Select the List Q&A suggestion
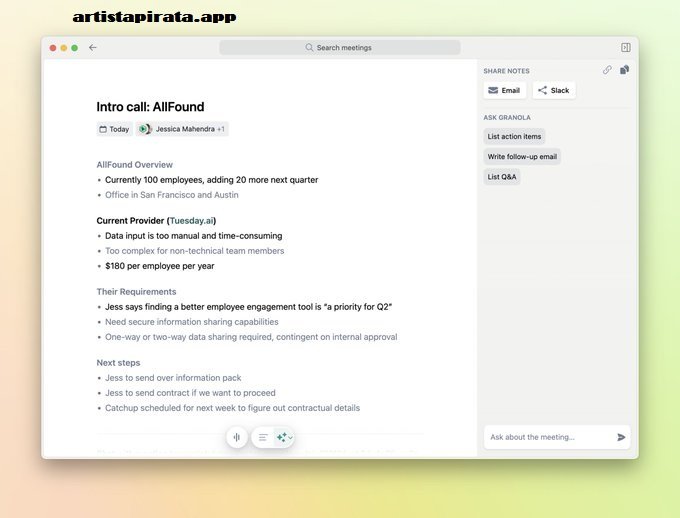The image size is (680, 518). coord(501,177)
